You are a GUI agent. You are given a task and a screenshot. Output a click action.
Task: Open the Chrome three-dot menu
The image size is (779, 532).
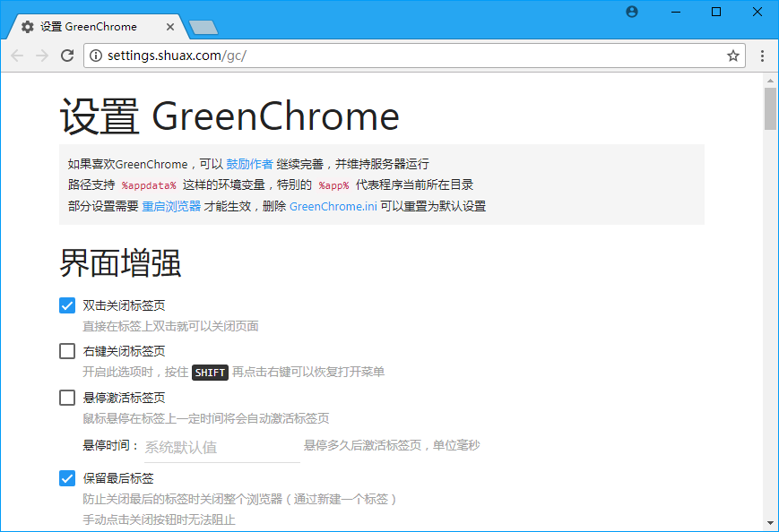pos(762,56)
